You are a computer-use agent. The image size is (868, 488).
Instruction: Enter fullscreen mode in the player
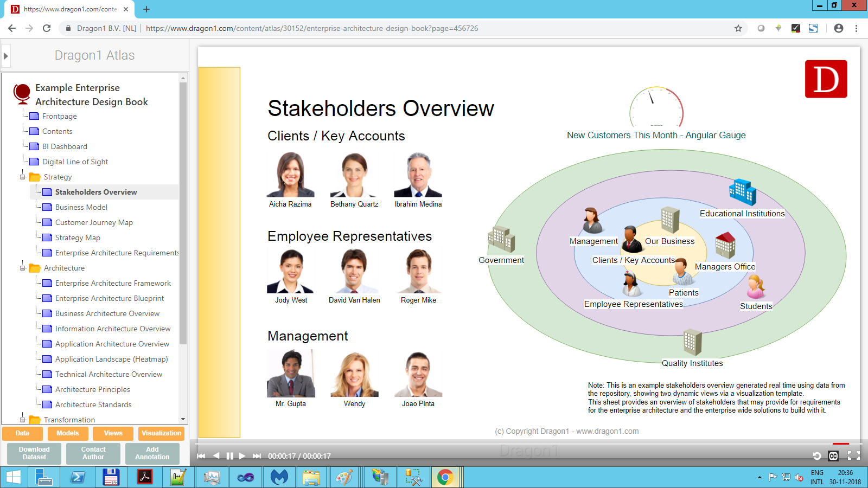853,456
